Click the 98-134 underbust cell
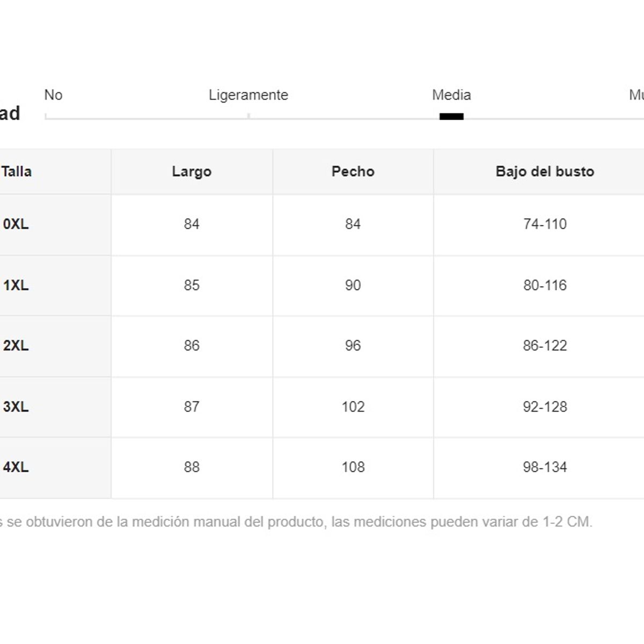644x644 pixels. coord(545,467)
